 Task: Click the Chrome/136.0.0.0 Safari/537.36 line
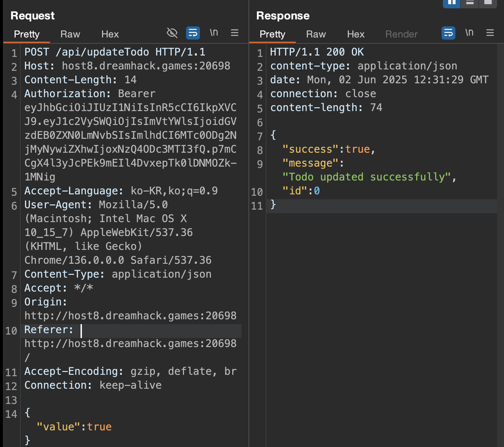coord(118,260)
